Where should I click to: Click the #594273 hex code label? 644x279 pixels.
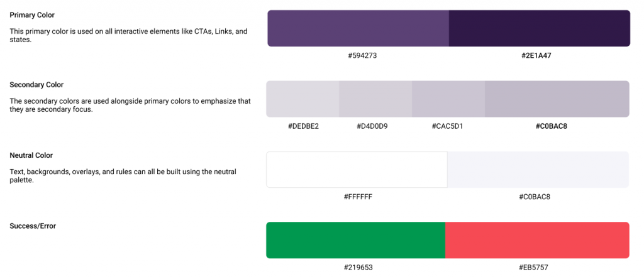click(362, 55)
